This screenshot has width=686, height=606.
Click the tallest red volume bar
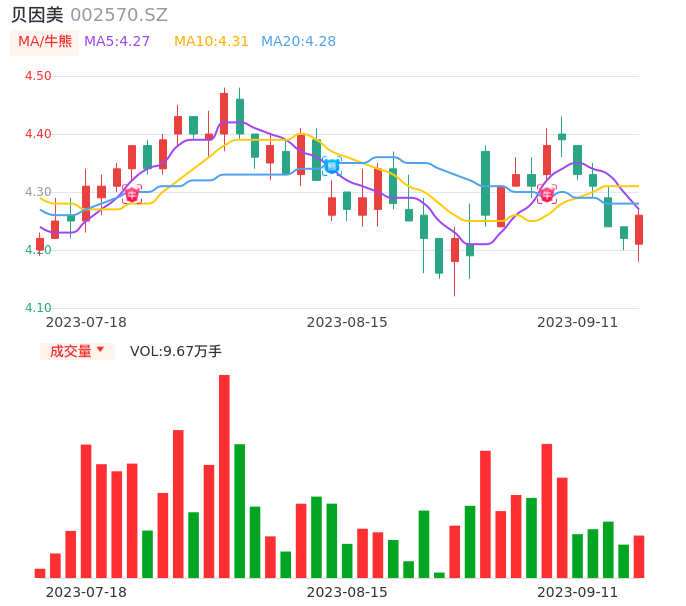tap(224, 476)
